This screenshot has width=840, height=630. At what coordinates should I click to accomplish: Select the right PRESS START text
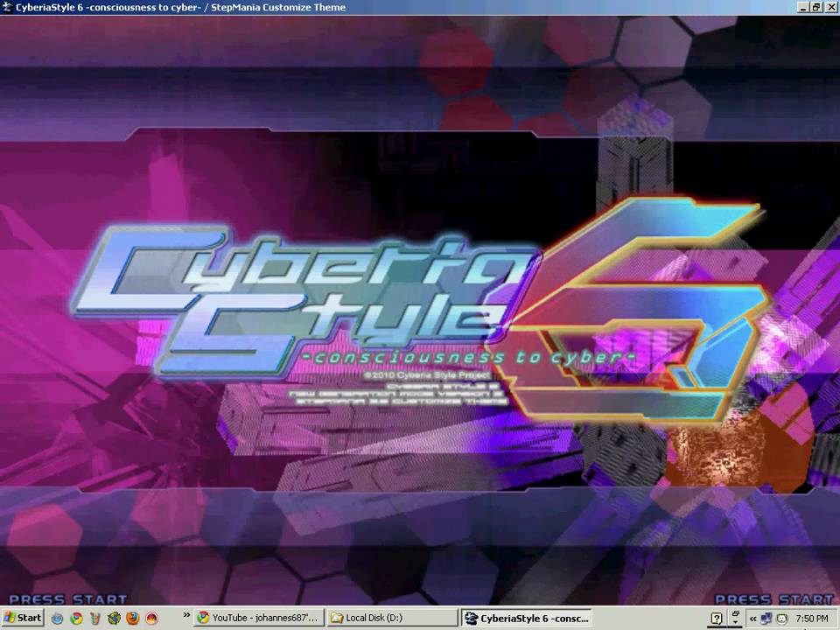pos(774,599)
